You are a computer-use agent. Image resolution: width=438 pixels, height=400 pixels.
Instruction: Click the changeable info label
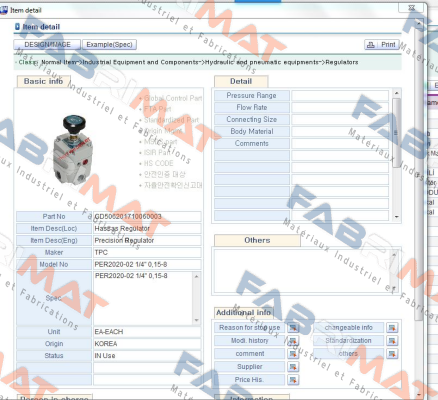(x=349, y=328)
